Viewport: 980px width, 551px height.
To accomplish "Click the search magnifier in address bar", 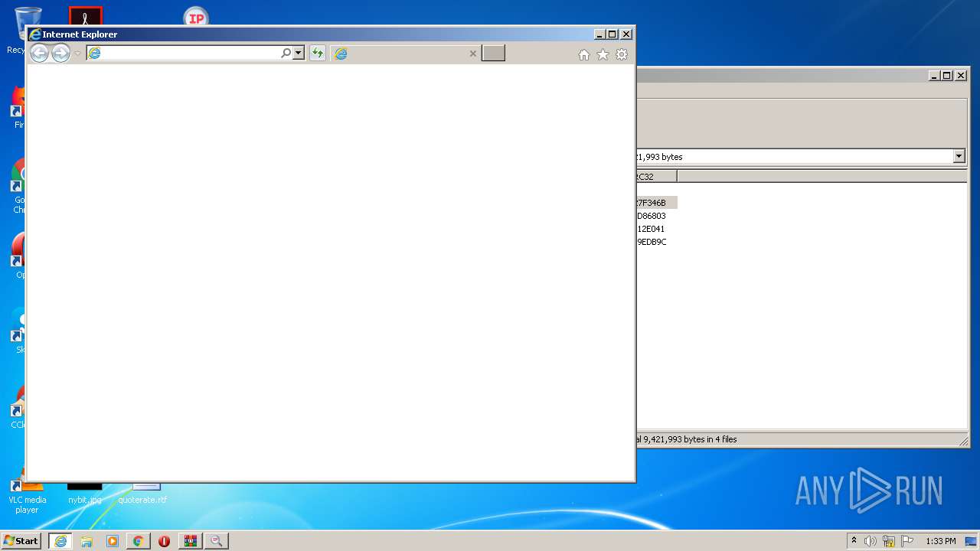I will [x=286, y=53].
